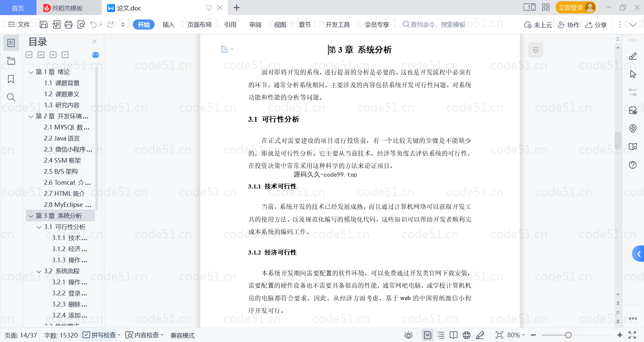
Task: Toggle page layout view in status bar
Action: (427, 335)
